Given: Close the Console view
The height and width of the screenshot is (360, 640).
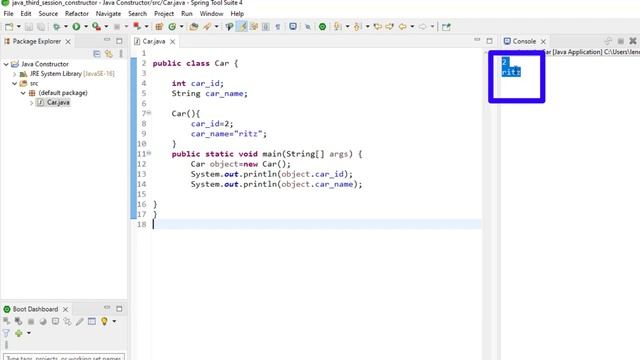Looking at the screenshot, I should click(543, 42).
